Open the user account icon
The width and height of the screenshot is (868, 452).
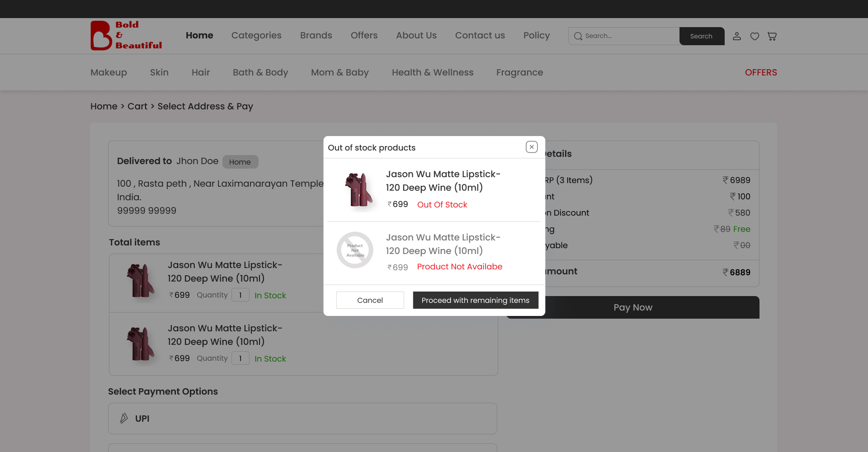point(737,36)
